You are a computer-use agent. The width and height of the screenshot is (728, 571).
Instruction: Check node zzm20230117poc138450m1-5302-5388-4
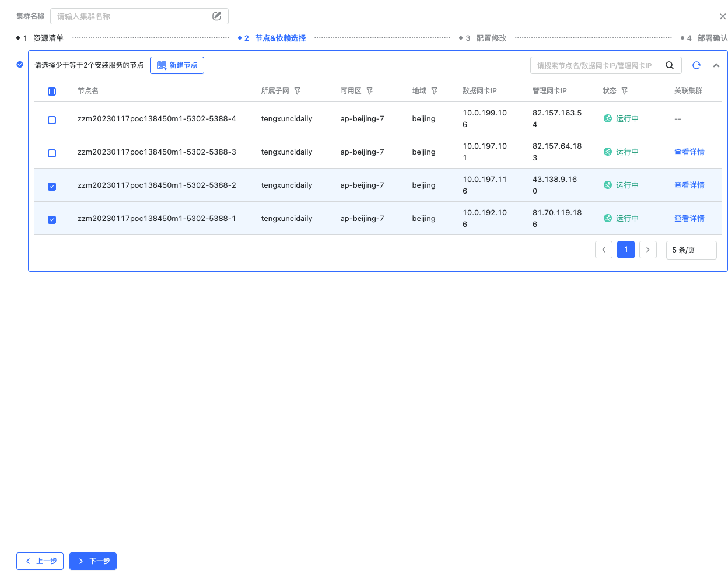tap(52, 120)
